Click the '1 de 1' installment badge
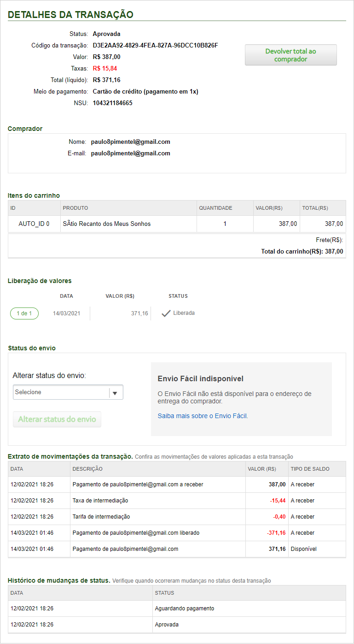This screenshot has height=644, width=354. (x=24, y=313)
